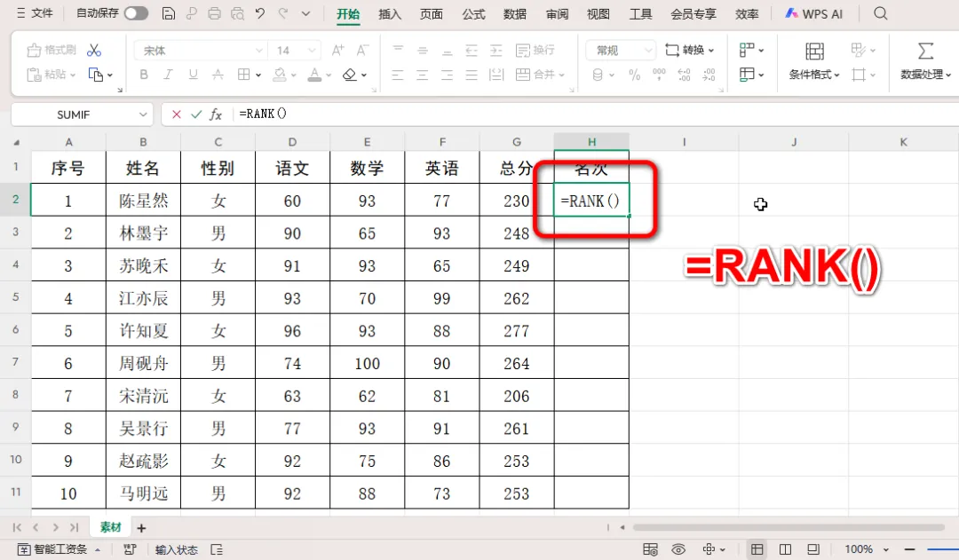This screenshot has height=560, width=959.
Task: Switch to the 公式 formulas tab
Action: point(473,13)
